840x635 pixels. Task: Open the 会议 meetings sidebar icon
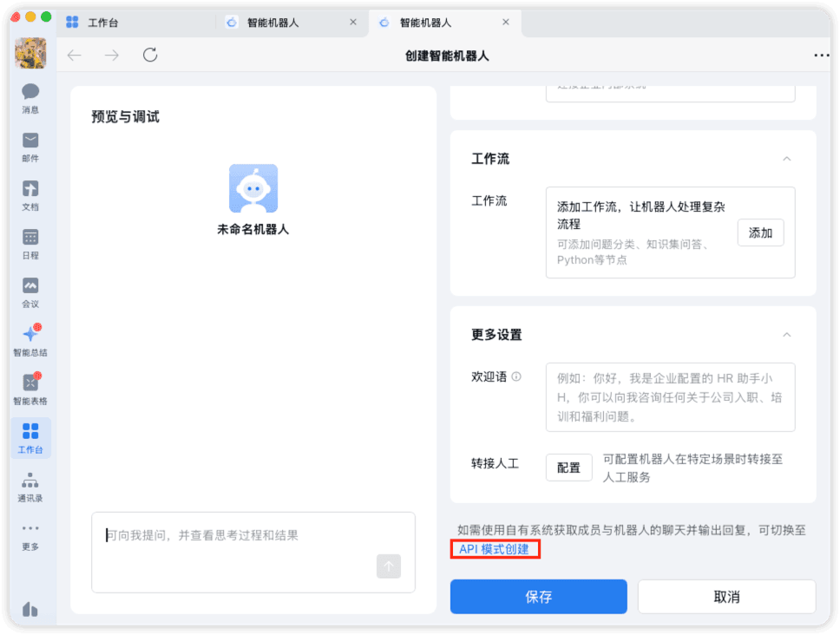tap(30, 293)
